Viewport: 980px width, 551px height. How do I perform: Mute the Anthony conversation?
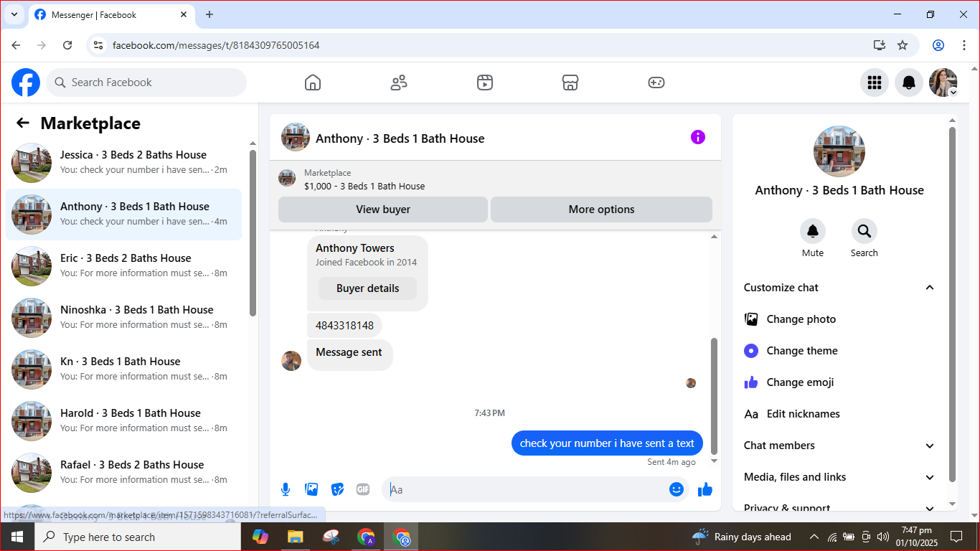[813, 231]
